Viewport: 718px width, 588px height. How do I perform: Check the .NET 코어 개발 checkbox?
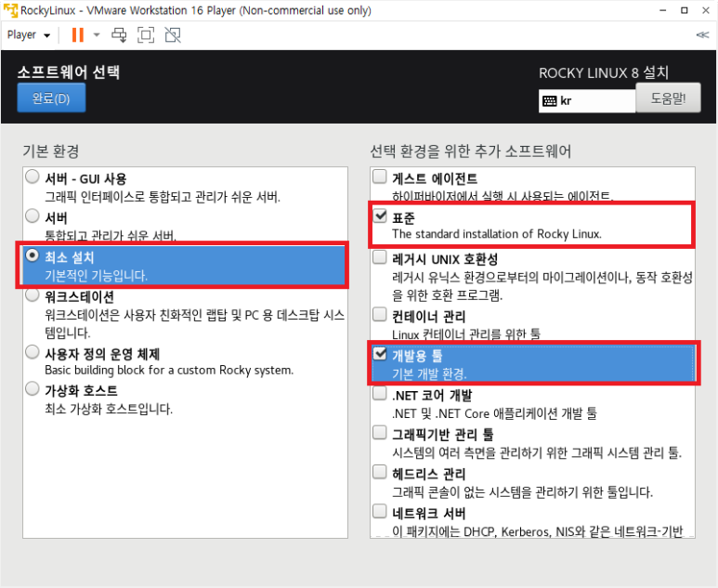(x=380, y=393)
